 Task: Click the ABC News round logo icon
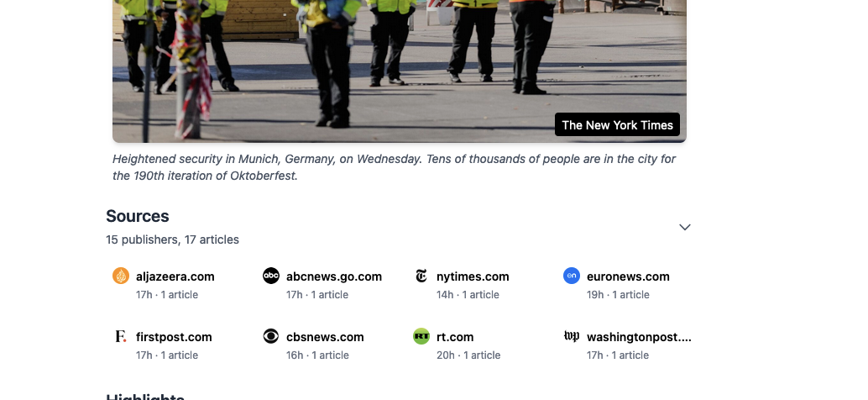point(270,276)
